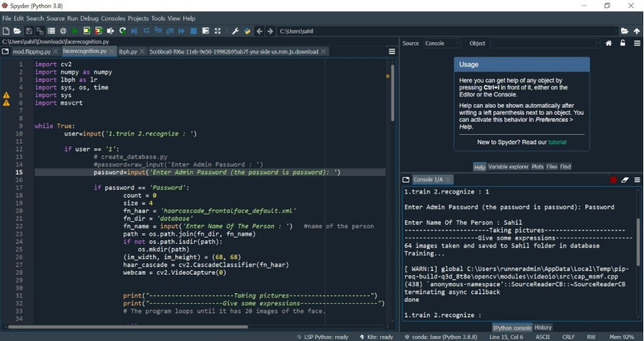Click the debug step-over icon
The height and width of the screenshot is (341, 644).
(x=146, y=31)
